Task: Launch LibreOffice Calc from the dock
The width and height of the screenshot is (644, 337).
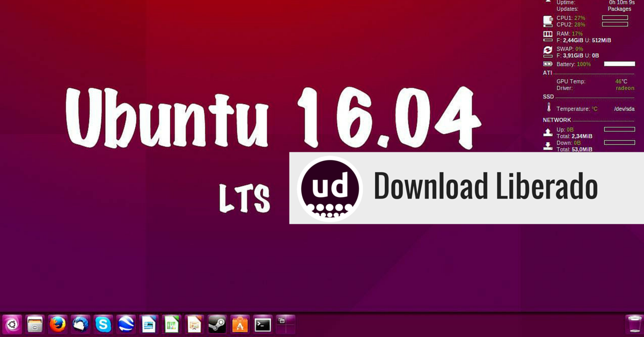Action: pos(172,325)
